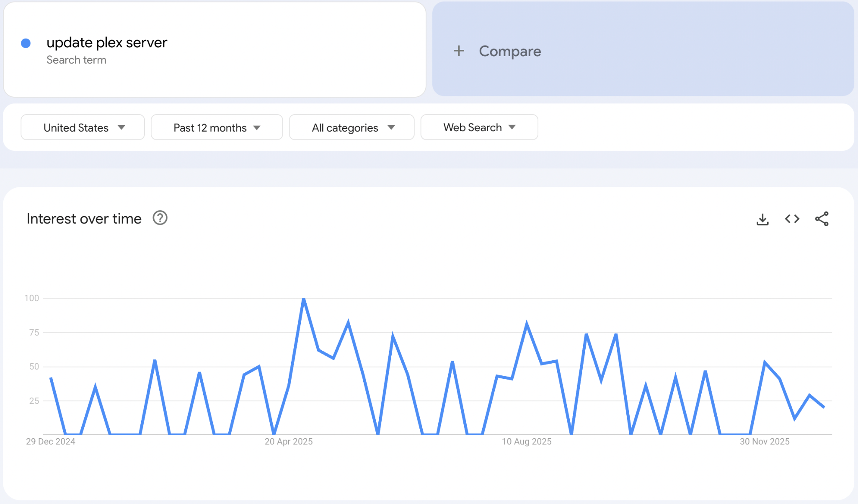Click the blue dot next to search term
858x504 pixels.
coord(26,43)
